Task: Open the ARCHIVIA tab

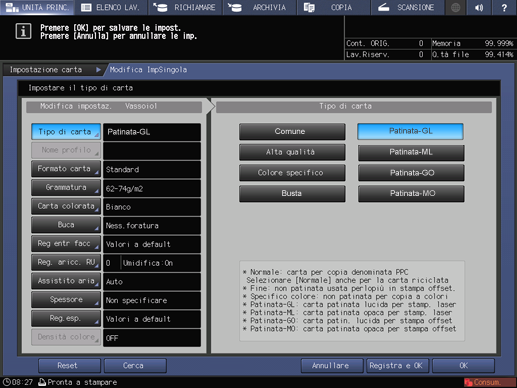Action: 260,7
